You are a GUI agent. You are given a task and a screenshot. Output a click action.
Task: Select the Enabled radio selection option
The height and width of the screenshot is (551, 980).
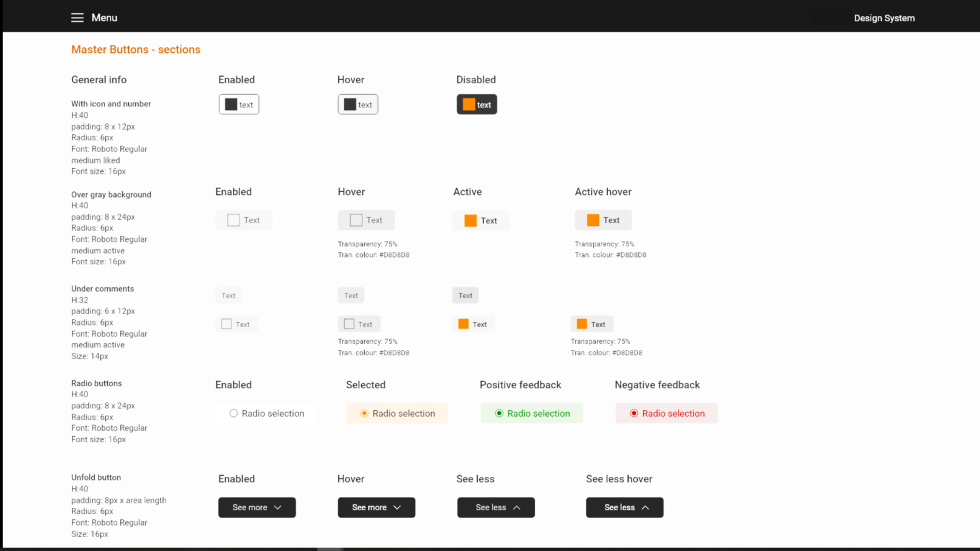point(233,413)
